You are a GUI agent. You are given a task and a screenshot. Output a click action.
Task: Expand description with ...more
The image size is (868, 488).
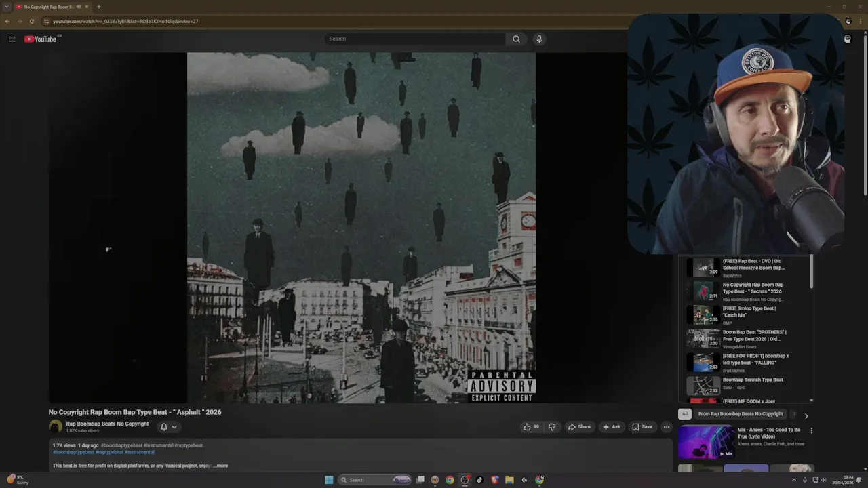click(x=220, y=466)
